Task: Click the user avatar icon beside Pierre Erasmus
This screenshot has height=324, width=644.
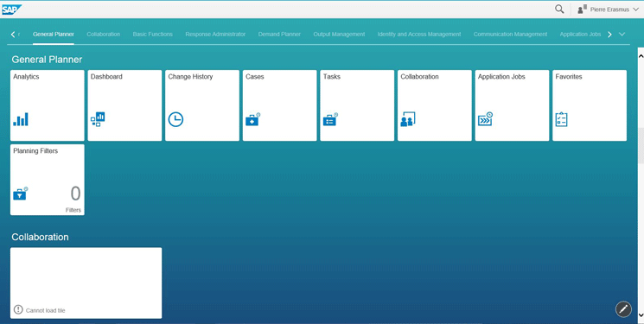Action: click(582, 10)
